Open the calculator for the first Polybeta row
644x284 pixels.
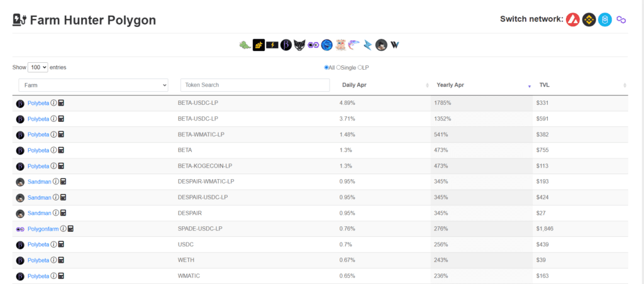[x=61, y=102]
